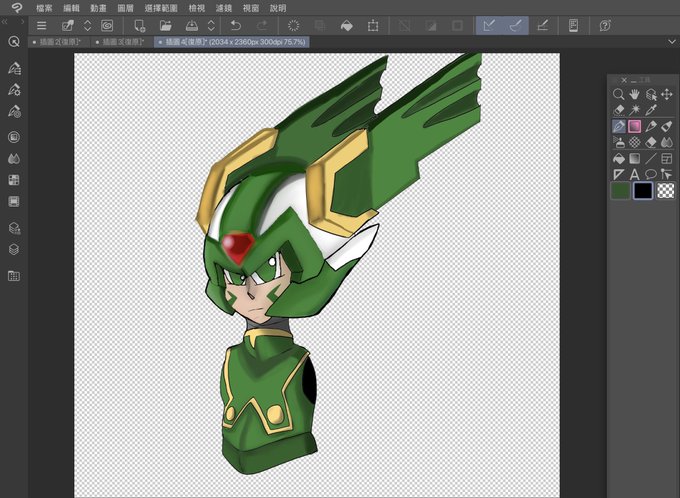
Task: Choose the Move layer tool
Action: point(667,94)
